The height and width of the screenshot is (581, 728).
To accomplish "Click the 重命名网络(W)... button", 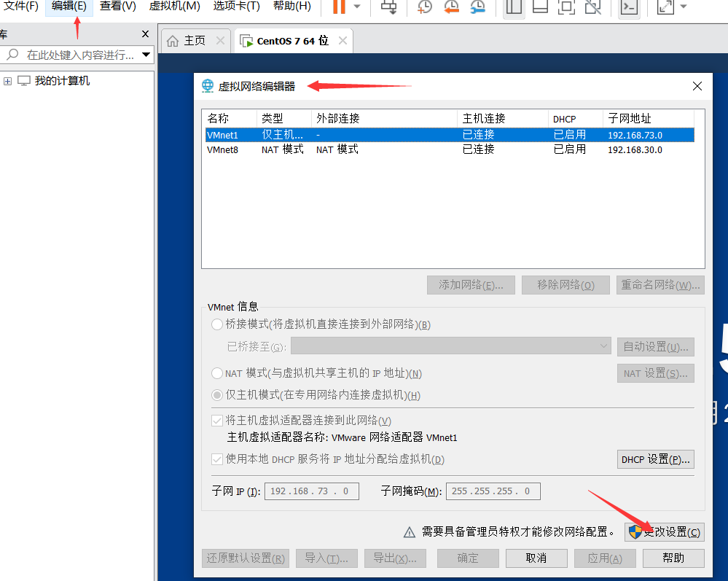I will (660, 285).
